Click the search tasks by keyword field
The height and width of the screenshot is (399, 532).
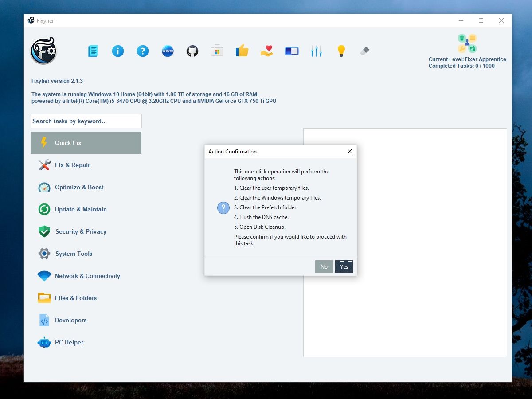coord(86,121)
